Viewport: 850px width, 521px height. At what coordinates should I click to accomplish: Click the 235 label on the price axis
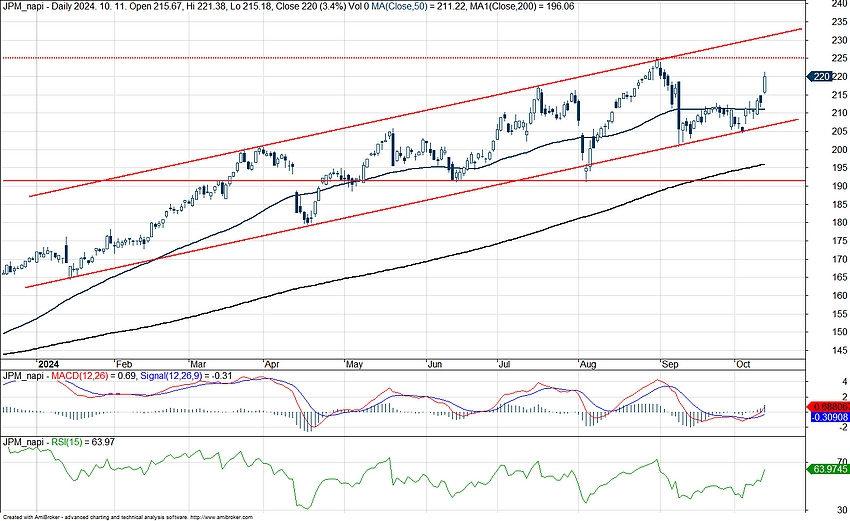point(840,22)
